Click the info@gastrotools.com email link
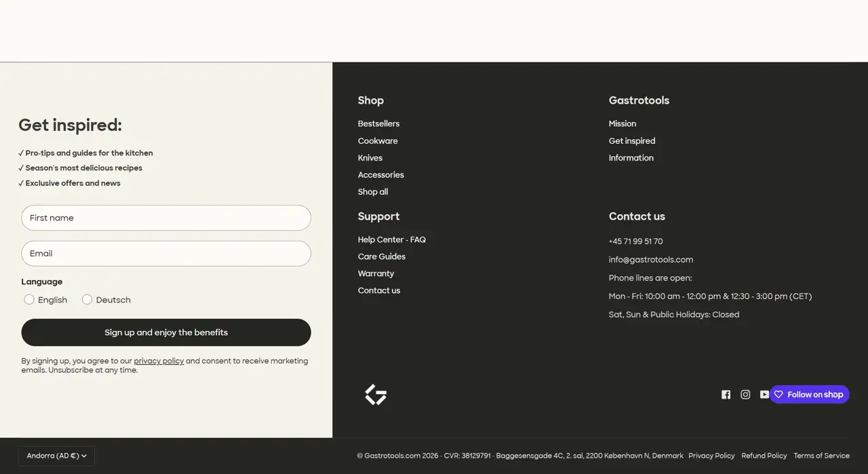 650,260
